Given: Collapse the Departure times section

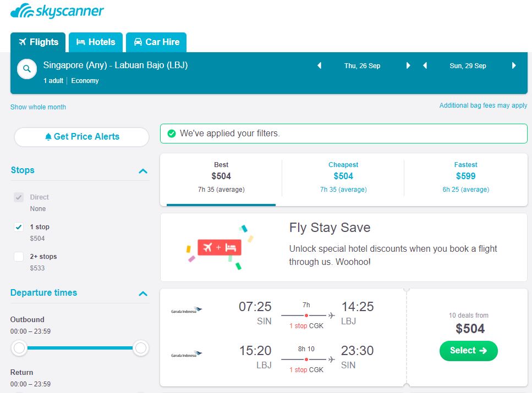Looking at the screenshot, I should [143, 294].
